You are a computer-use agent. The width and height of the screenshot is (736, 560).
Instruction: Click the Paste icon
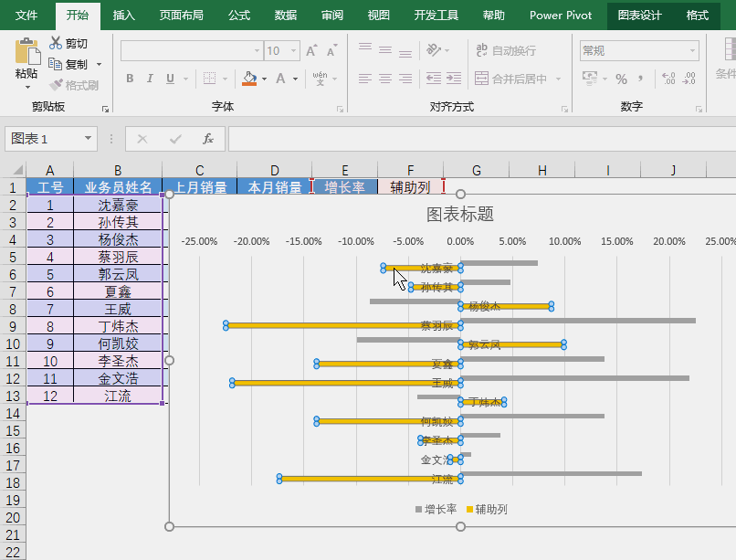(27, 51)
